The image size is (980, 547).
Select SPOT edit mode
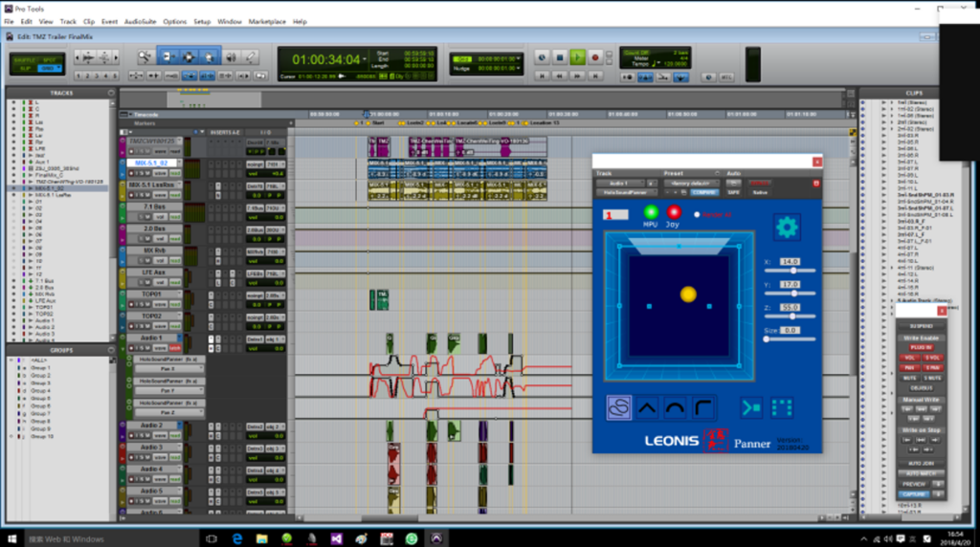(50, 60)
